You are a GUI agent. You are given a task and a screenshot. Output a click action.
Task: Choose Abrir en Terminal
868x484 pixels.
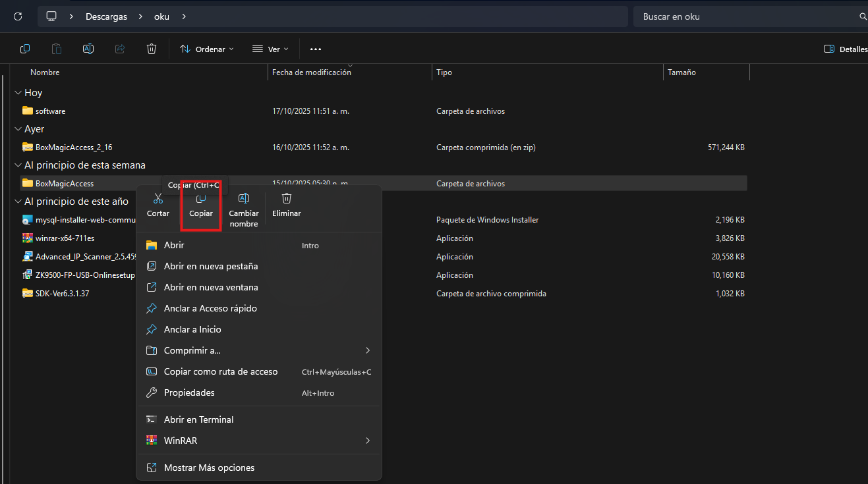(x=198, y=419)
